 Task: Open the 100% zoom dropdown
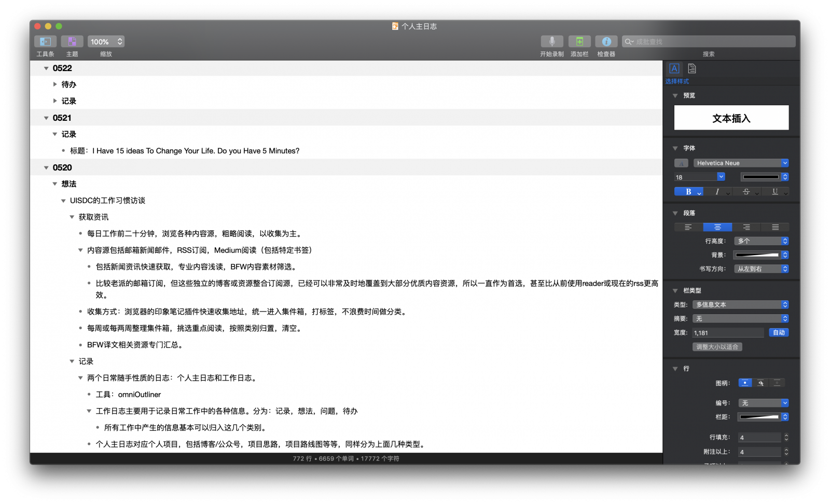click(106, 41)
